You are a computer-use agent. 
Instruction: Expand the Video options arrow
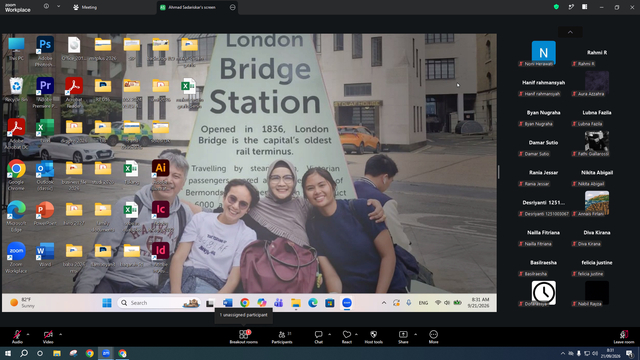coord(60,335)
